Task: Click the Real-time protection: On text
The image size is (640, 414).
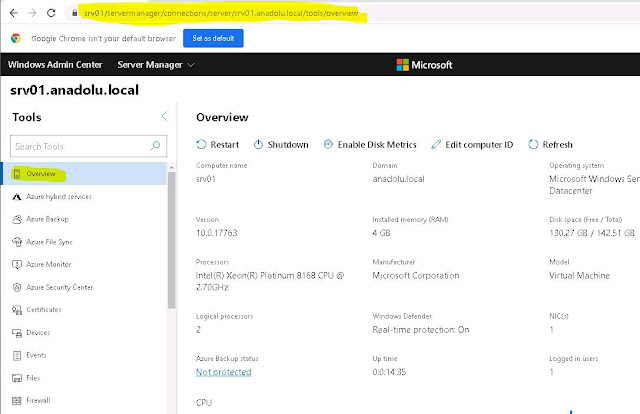Action: pos(421,329)
